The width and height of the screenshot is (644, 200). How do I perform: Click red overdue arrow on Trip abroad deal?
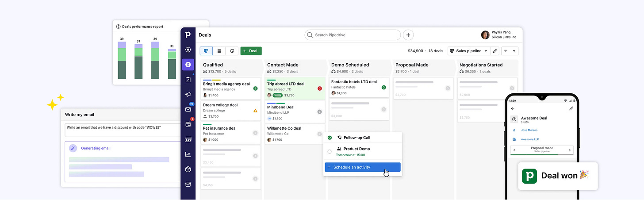pos(319,88)
